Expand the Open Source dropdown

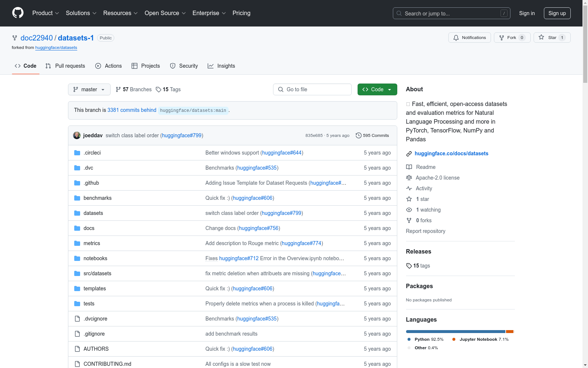[165, 13]
